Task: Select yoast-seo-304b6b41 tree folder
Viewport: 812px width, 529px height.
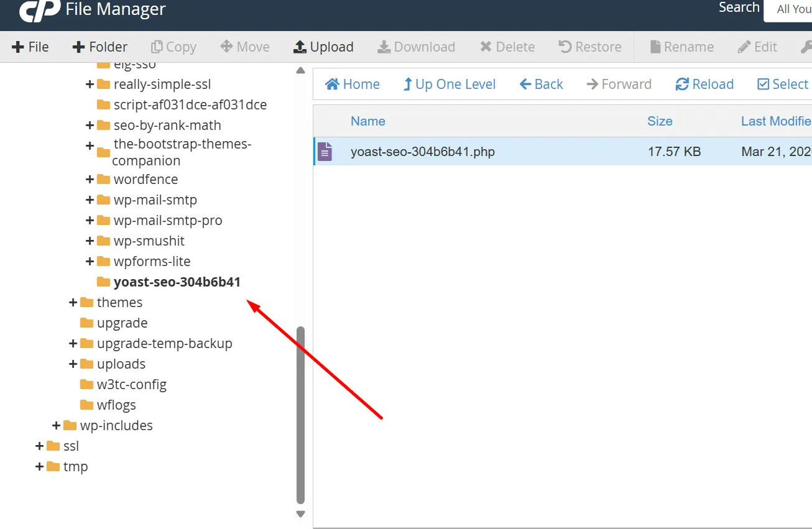Action: 177,282
